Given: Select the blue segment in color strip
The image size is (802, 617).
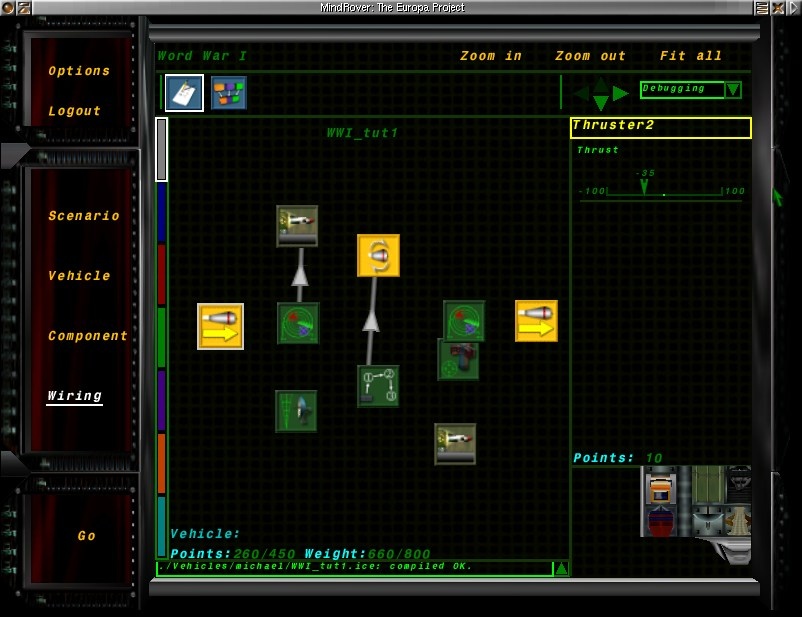Looking at the screenshot, I should [162, 212].
